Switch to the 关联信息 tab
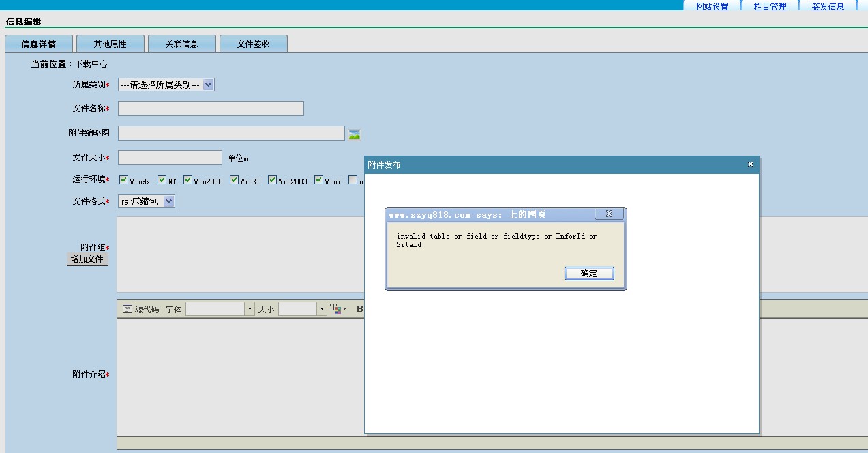868x453 pixels. tap(182, 44)
